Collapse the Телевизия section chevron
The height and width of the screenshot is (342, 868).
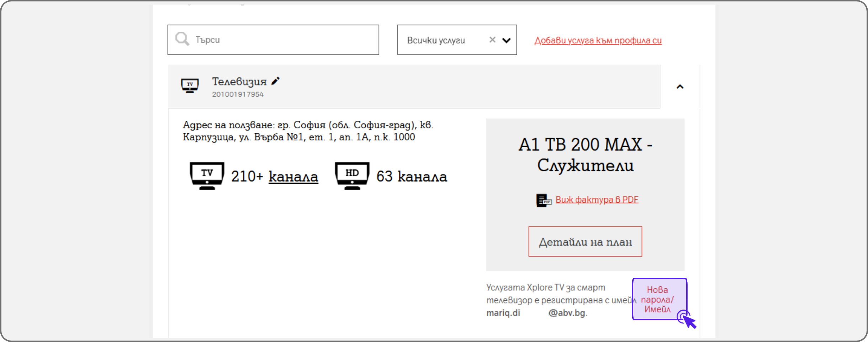(x=680, y=87)
